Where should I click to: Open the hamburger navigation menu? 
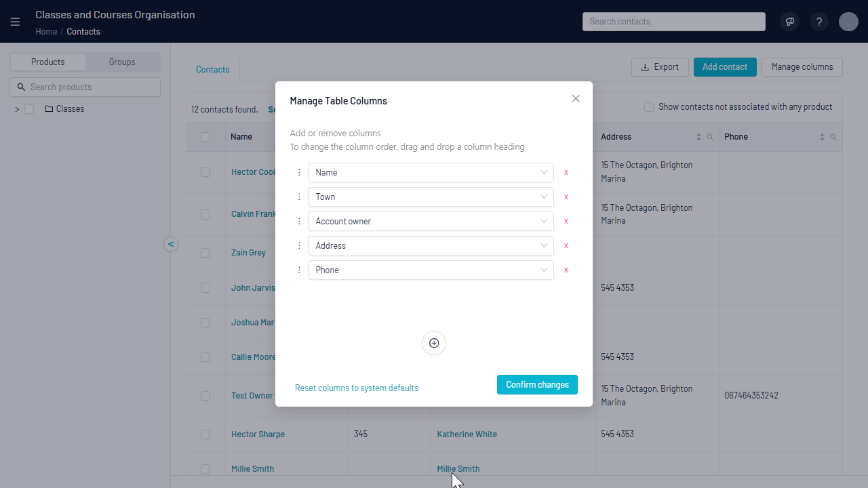tap(15, 21)
